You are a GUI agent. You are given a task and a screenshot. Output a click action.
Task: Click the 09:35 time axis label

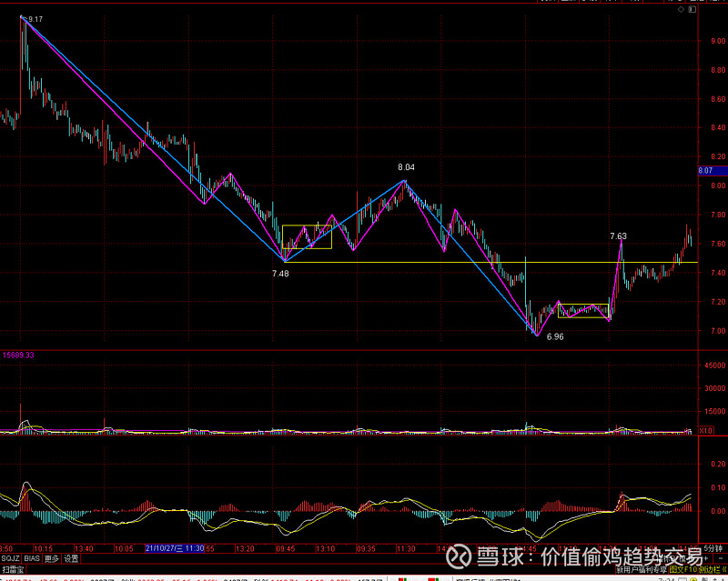[366, 548]
